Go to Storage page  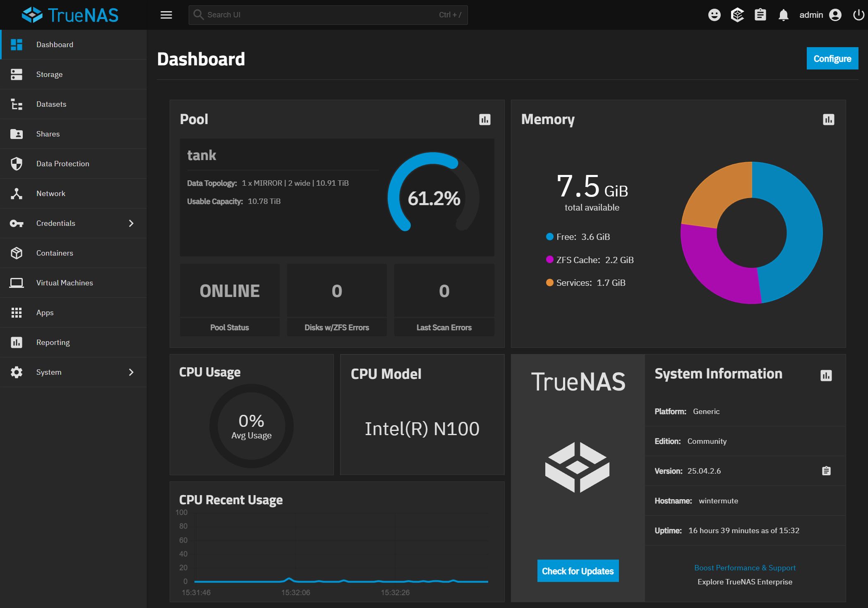click(49, 74)
